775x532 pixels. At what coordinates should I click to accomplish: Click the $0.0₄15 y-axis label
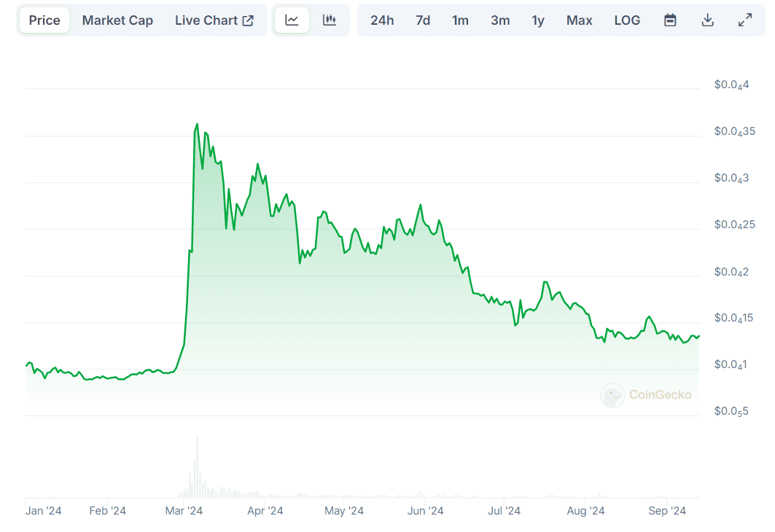734,318
